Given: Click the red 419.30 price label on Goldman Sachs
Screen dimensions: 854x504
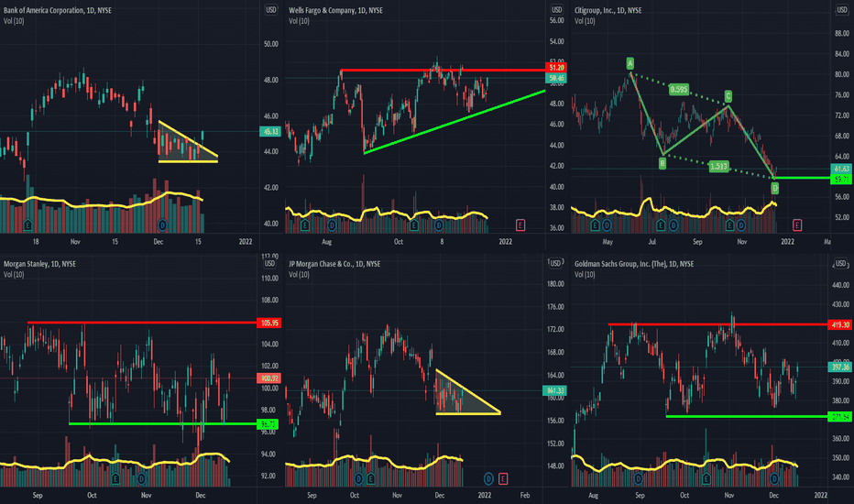Looking at the screenshot, I should click(x=839, y=324).
